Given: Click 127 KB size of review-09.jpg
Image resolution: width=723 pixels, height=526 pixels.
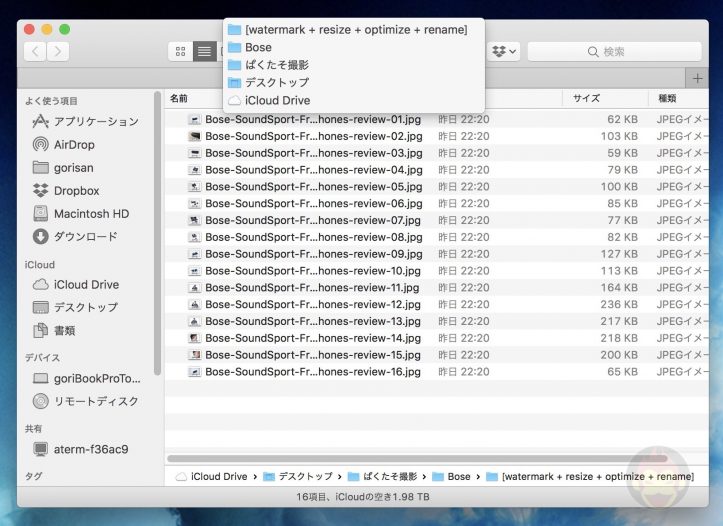Looking at the screenshot, I should point(619,254).
